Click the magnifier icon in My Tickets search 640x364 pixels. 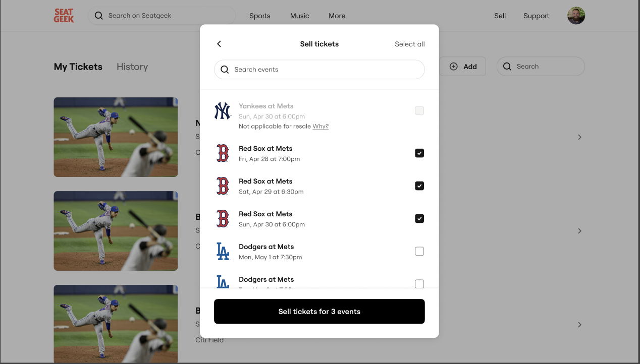(507, 67)
